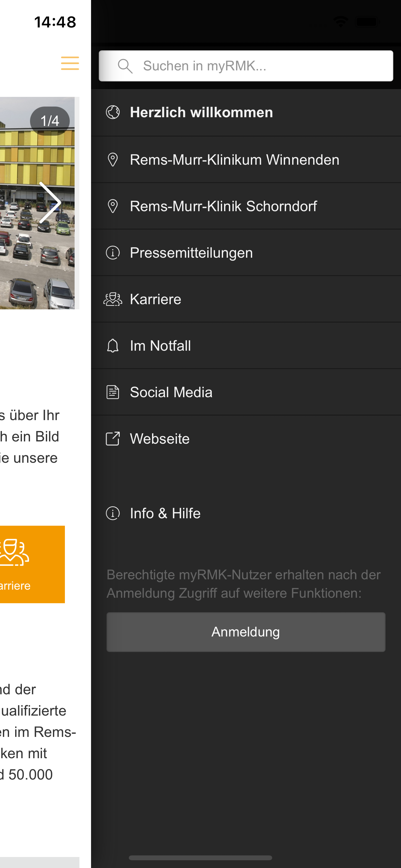Click the document icon beside Social Media
Screen dimensions: 401x868
113,392
